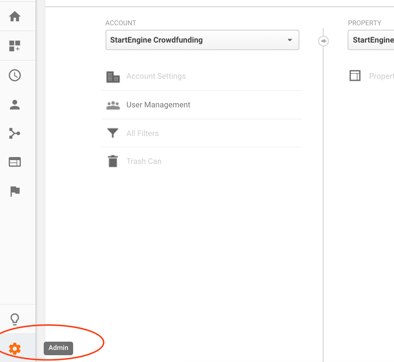Open the Customization dashboards icon

[x=15, y=46]
